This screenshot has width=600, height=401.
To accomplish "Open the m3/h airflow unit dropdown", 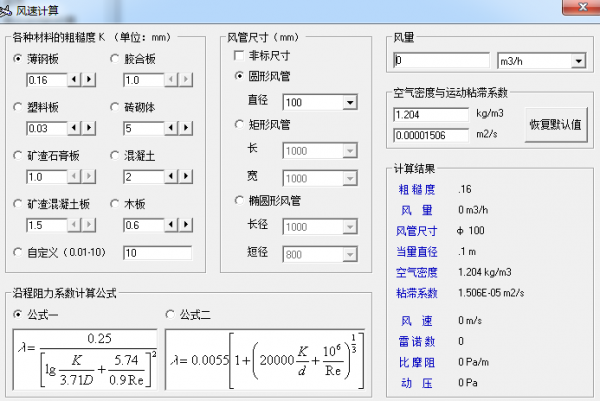I will (578, 61).
